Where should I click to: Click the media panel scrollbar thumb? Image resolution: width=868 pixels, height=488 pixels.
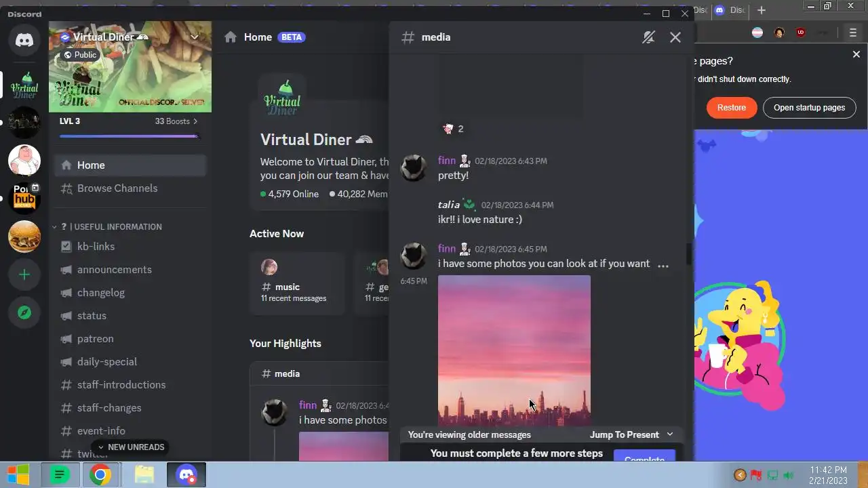point(689,254)
